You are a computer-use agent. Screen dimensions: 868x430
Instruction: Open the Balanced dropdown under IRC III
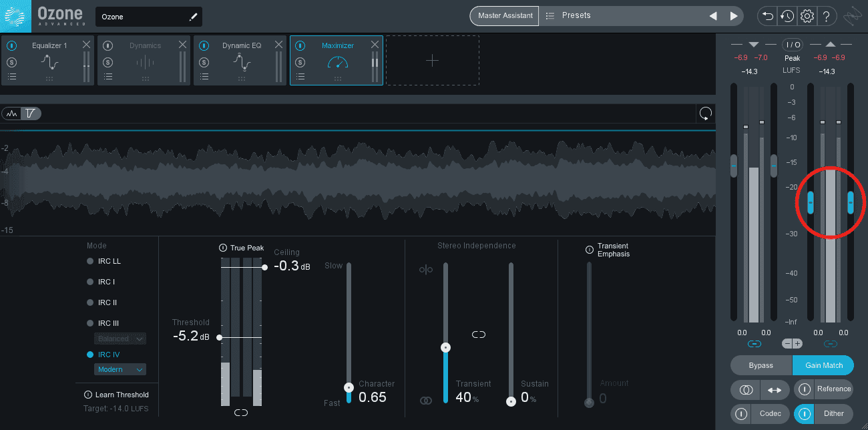click(120, 339)
